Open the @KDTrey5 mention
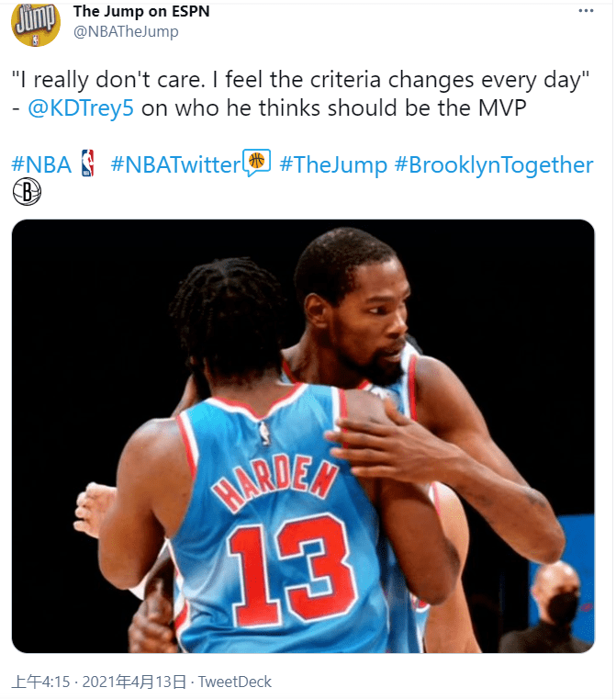Screen dimensions: 616x699 pyautogui.click(x=81, y=108)
